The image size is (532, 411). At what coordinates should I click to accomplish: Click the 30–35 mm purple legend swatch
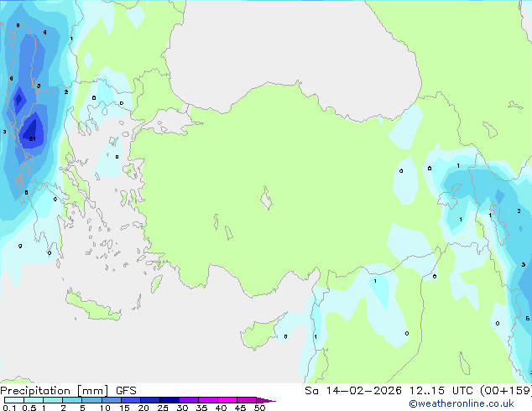pos(188,400)
